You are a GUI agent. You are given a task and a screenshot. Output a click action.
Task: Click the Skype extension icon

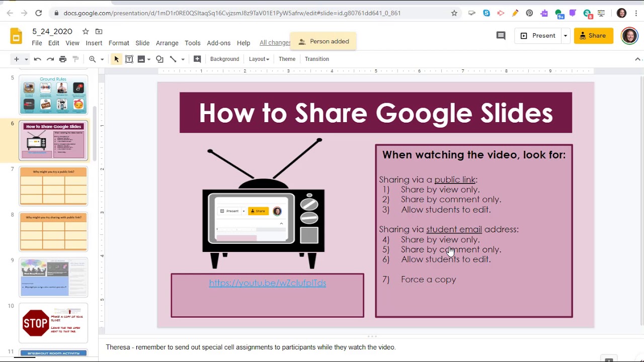(487, 13)
